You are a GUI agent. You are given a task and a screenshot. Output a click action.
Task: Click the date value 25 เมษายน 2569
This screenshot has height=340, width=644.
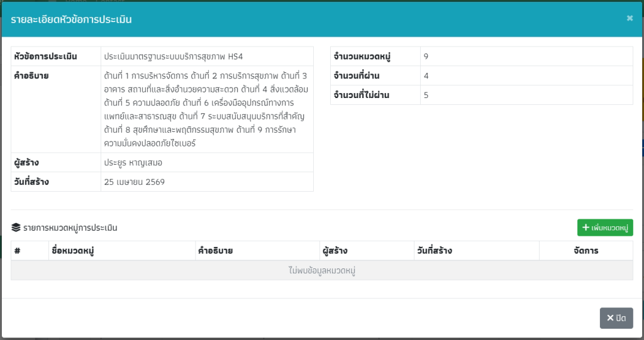click(x=135, y=182)
